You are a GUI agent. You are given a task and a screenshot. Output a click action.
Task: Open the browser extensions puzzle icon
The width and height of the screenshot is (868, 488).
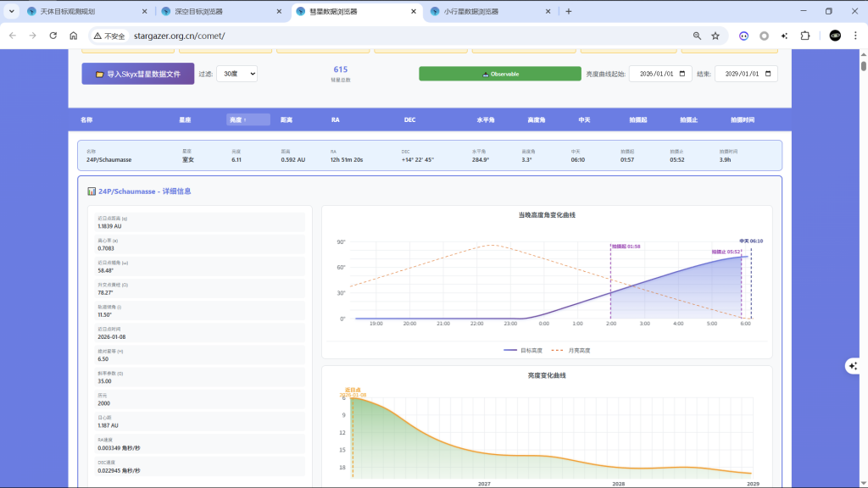(x=805, y=36)
